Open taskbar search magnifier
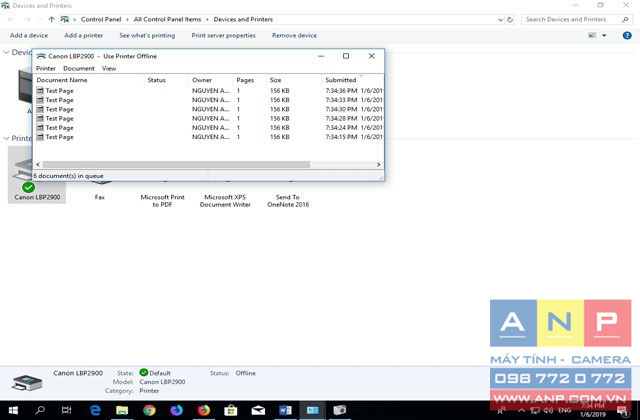Viewport: 640px width, 420px height. pos(40,410)
